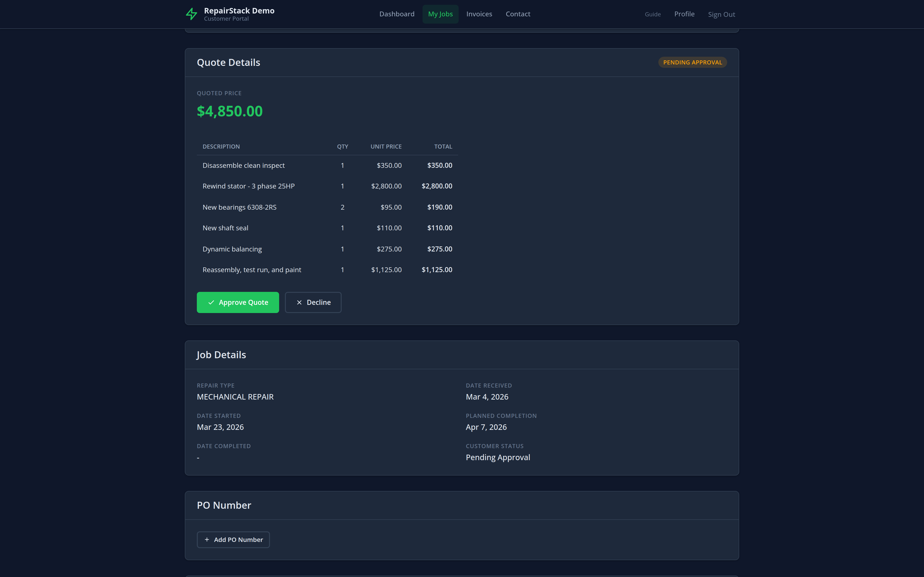Click the Total column header
Screen dimensions: 924x577
click(x=443, y=147)
